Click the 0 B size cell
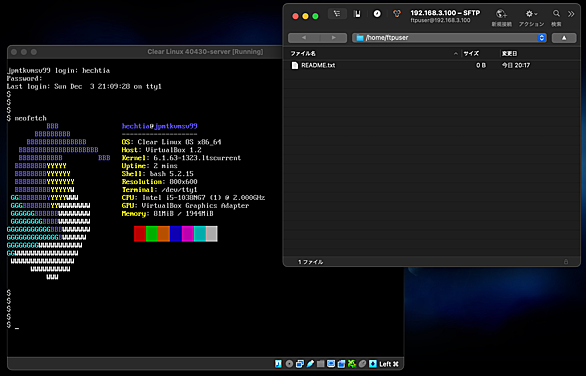 click(x=481, y=65)
